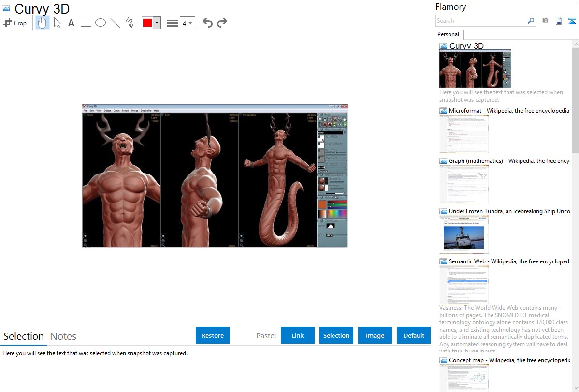Redo the last undone action
Viewport: 579px width, 392px height.
pyautogui.click(x=222, y=23)
